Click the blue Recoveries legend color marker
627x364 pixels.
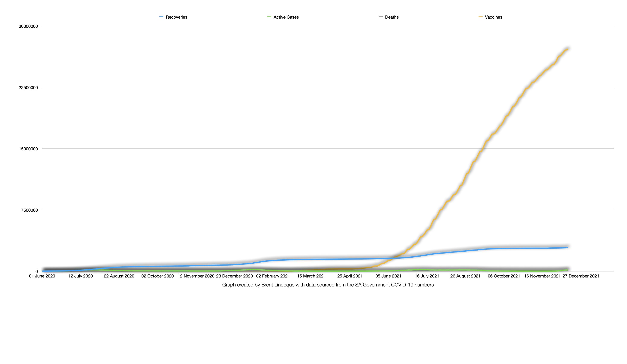[161, 17]
